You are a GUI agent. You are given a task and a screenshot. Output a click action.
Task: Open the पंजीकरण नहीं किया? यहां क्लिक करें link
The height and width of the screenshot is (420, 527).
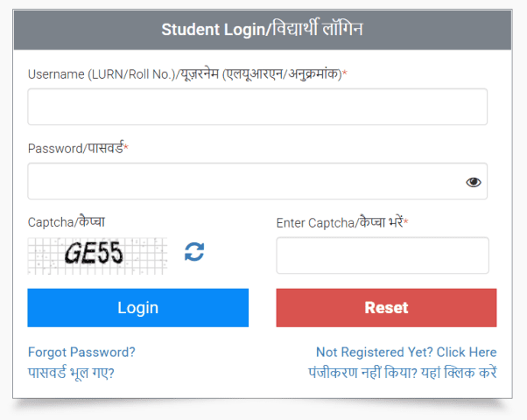[x=402, y=373]
